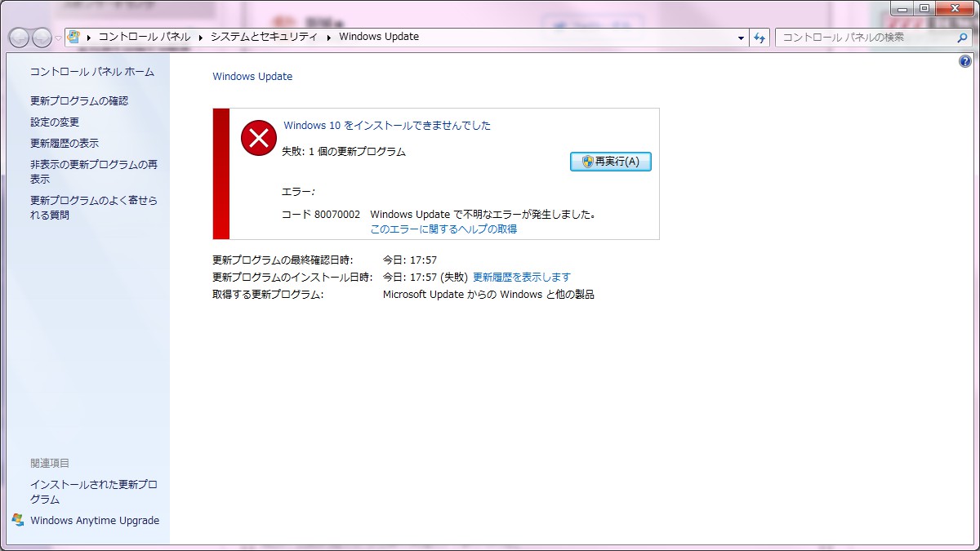980x551 pixels.
Task: Click the Forward navigation arrow button
Action: [x=41, y=38]
